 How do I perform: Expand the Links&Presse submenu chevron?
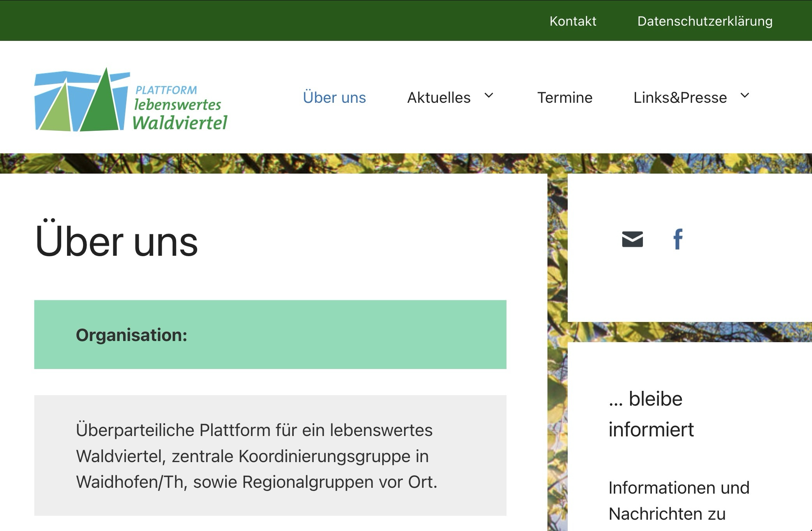click(x=745, y=96)
